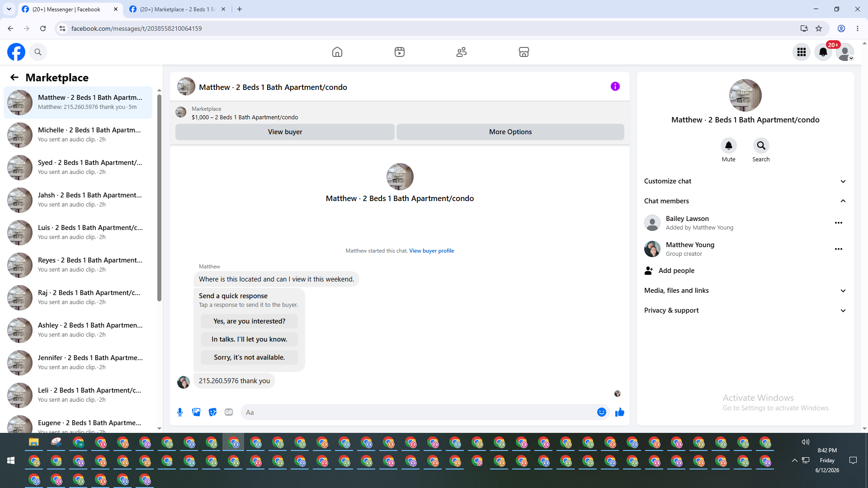Viewport: 868px width, 488px height.
Task: Open the Video (Reels) icon
Action: click(400, 52)
